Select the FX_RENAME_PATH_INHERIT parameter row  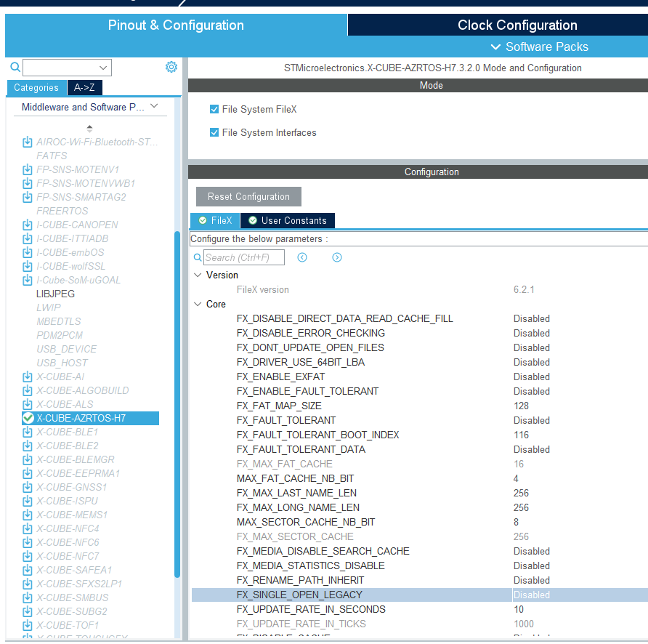tap(419, 580)
